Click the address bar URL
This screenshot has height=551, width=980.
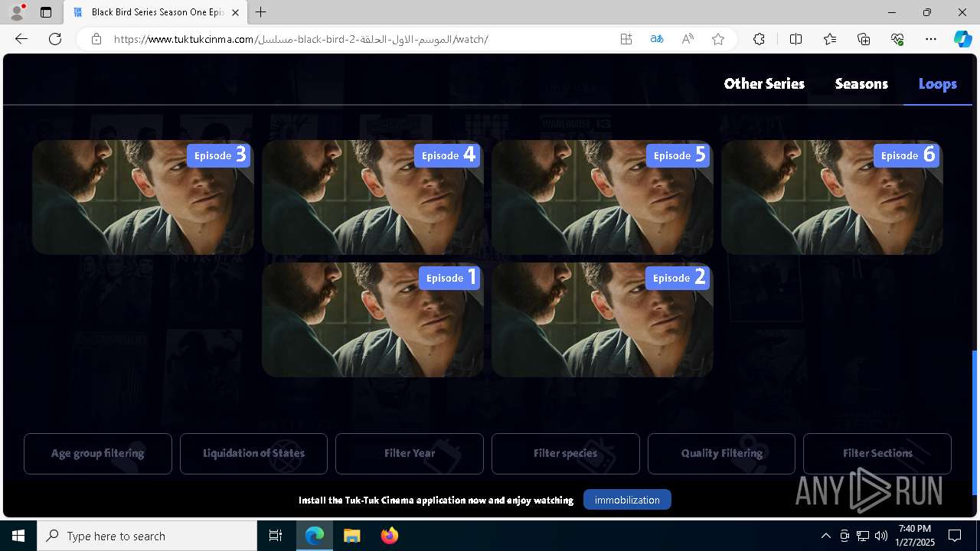(x=301, y=39)
